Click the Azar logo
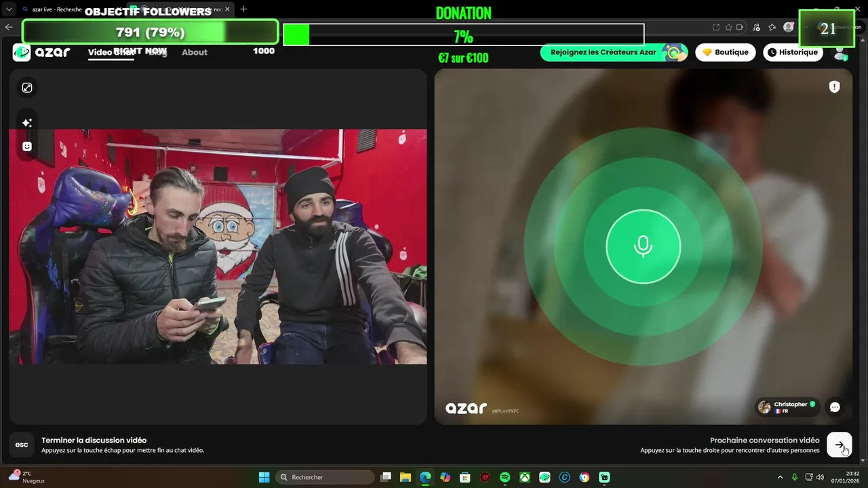Screen dimensions: 868x488 tap(41, 52)
